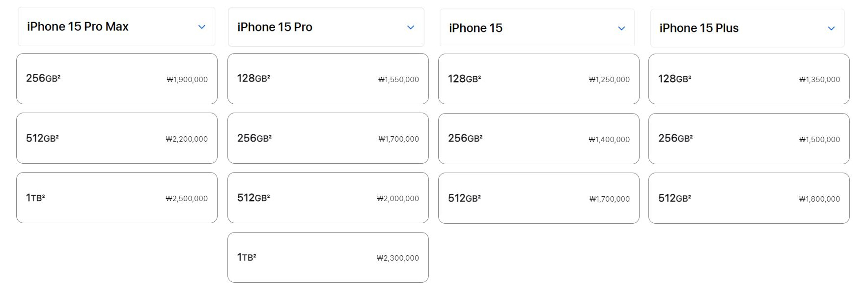
Task: Select 256GB iPhone 15 Pro Max for ₩1,900,000
Action: [x=117, y=79]
